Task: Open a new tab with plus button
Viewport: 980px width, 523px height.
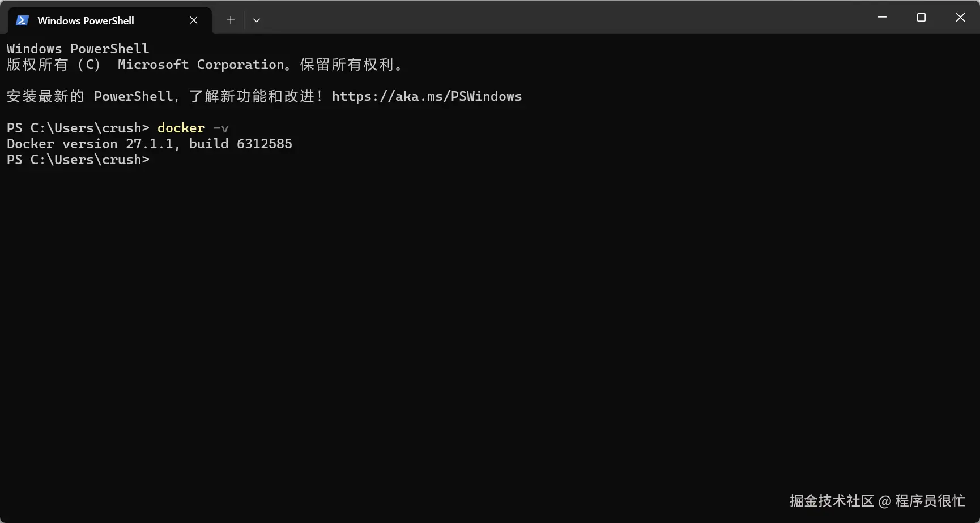Action: [x=231, y=20]
